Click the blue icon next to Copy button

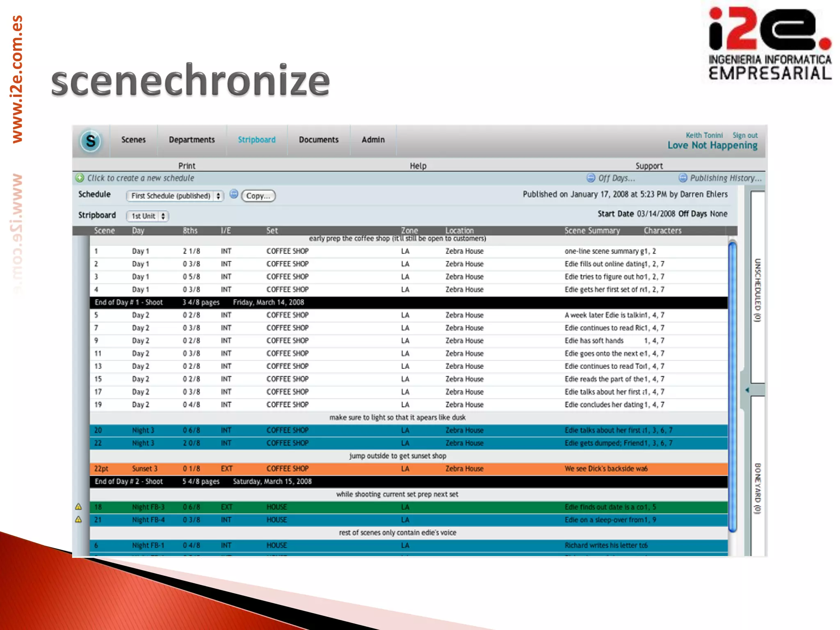coord(233,194)
